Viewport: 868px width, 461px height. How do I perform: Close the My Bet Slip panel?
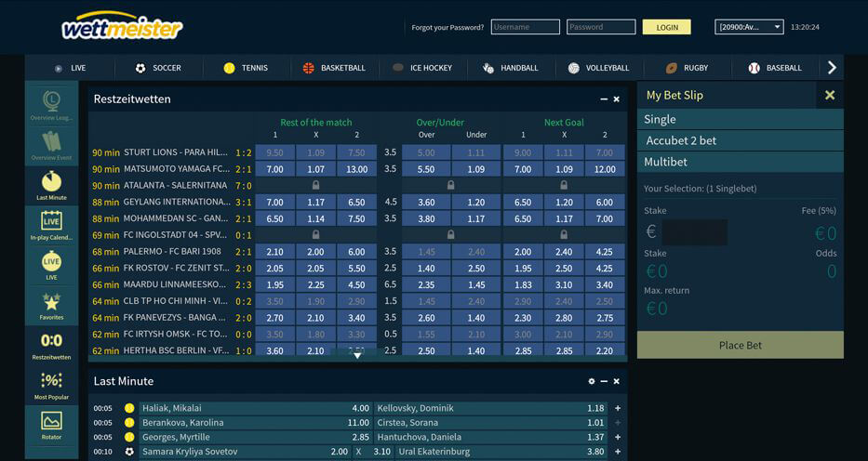click(x=830, y=95)
